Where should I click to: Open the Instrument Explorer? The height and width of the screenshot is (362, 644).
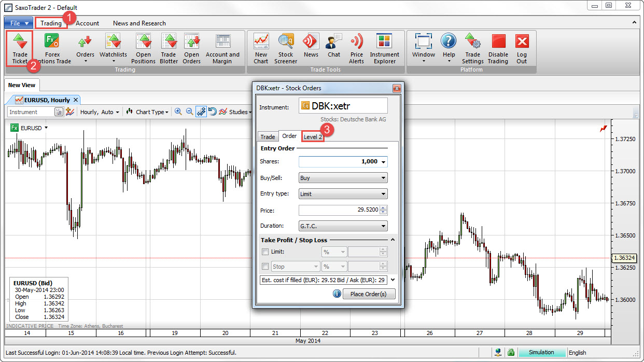coord(384,48)
